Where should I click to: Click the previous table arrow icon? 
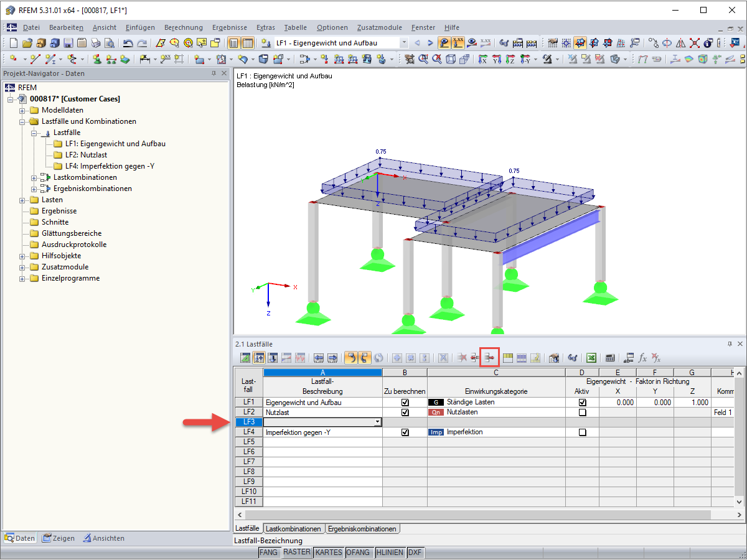pos(319,358)
